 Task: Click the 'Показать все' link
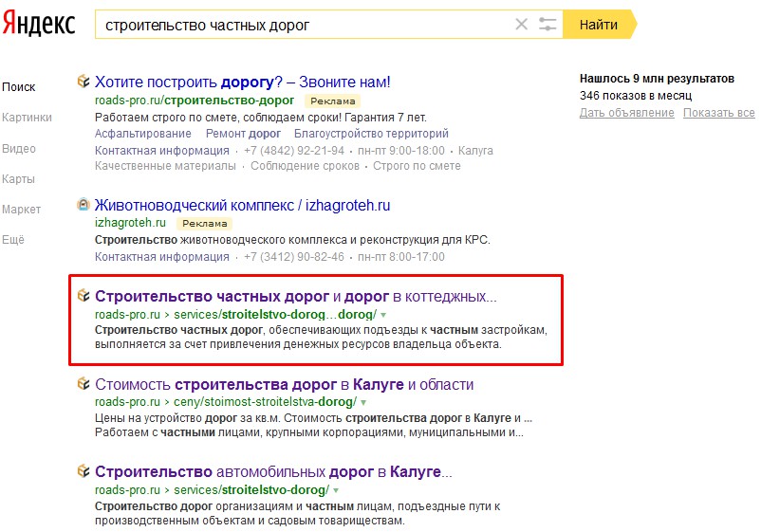[719, 113]
